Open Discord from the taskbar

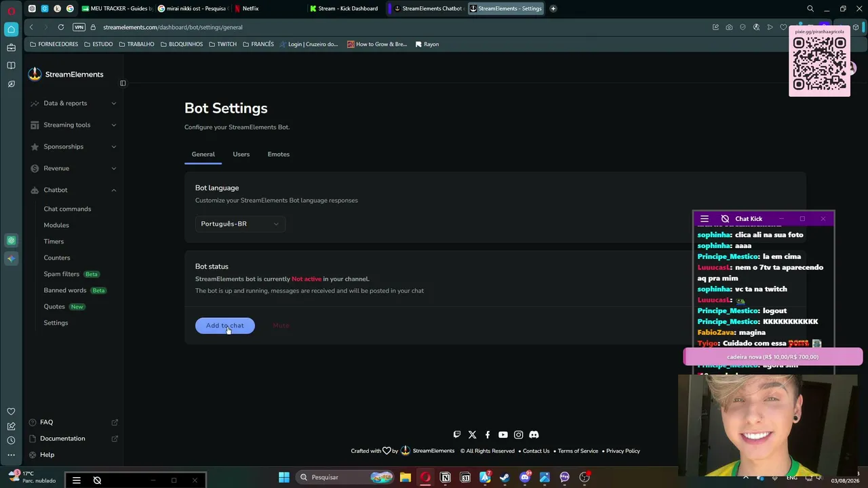tap(525, 477)
